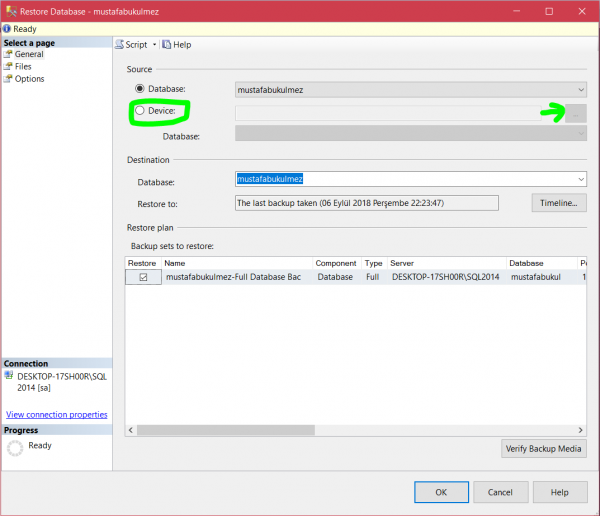Screen dimensions: 600x516
Task: Click the horizontal scrollbar thumb
Action: (226, 430)
